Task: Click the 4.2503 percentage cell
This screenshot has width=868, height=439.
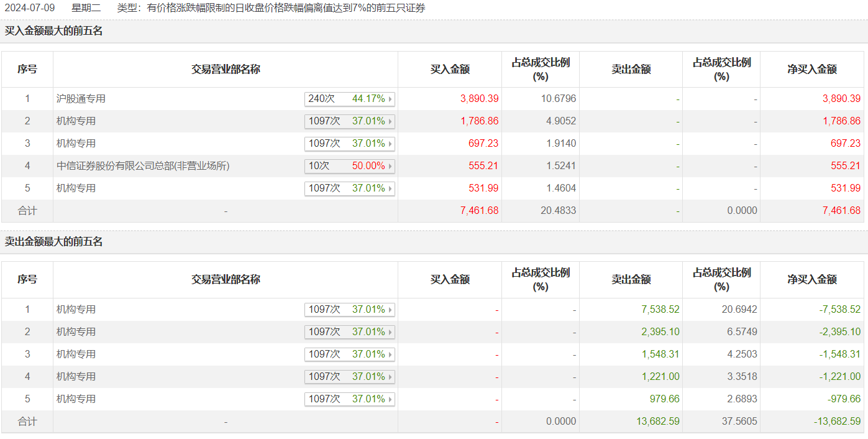Action: click(742, 354)
